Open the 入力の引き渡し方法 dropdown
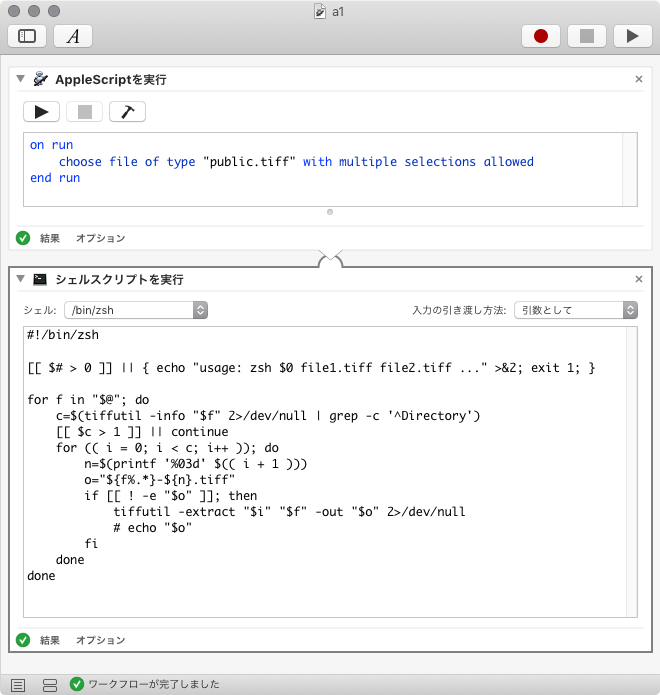This screenshot has width=660, height=695. click(576, 310)
